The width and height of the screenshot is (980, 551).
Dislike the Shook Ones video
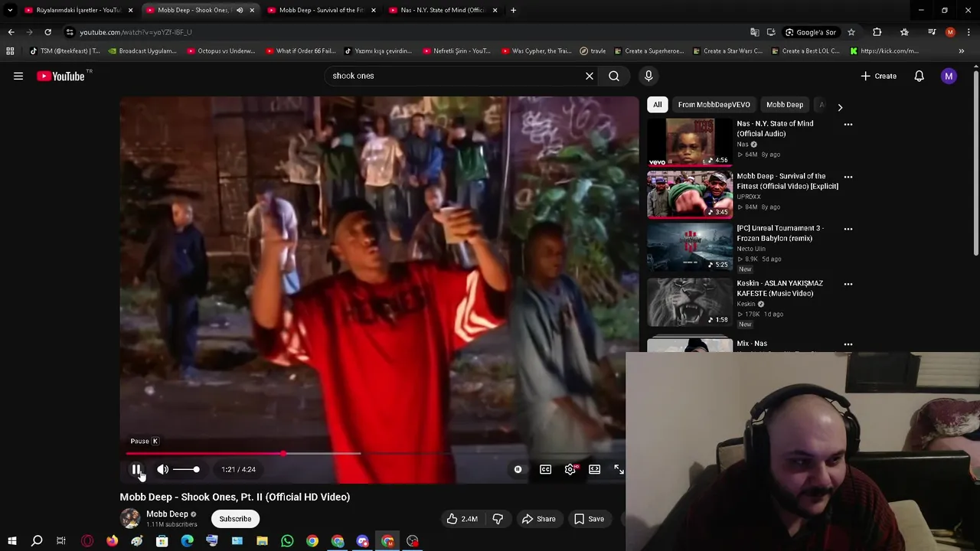click(x=498, y=519)
